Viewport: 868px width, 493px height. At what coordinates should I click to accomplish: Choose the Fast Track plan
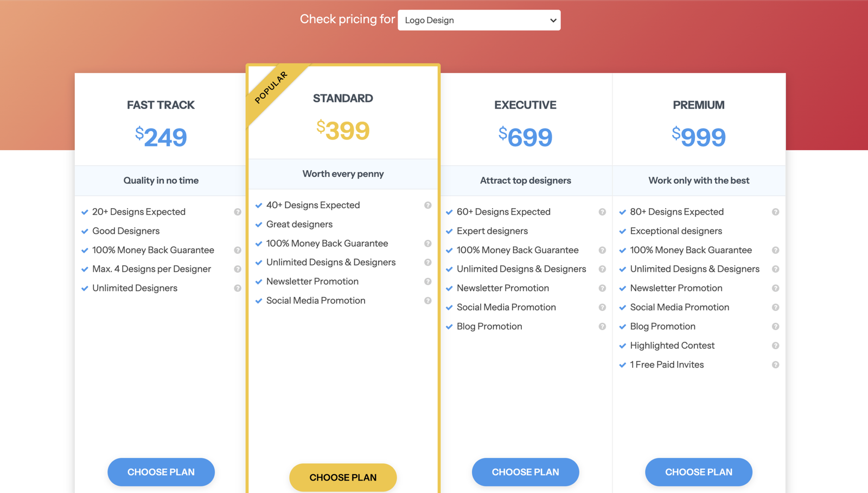coord(161,472)
